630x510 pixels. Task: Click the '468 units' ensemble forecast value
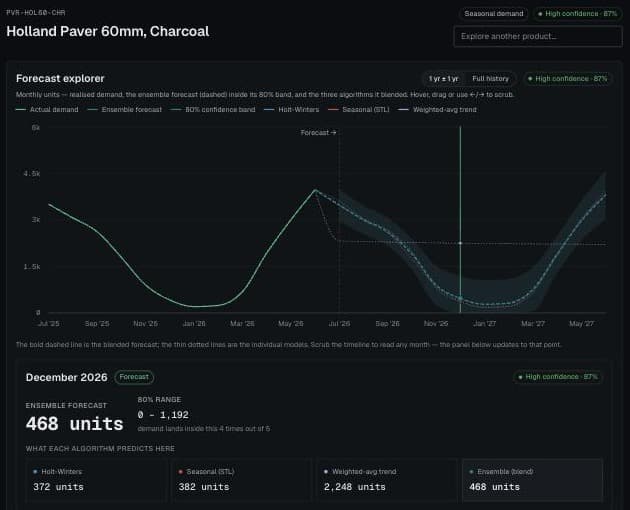point(74,424)
